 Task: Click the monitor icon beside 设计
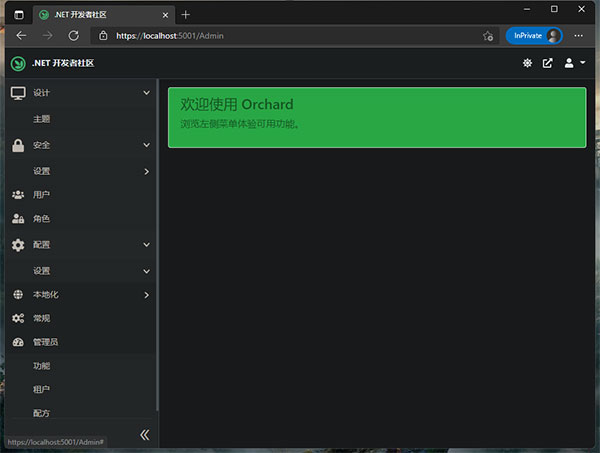pos(18,93)
